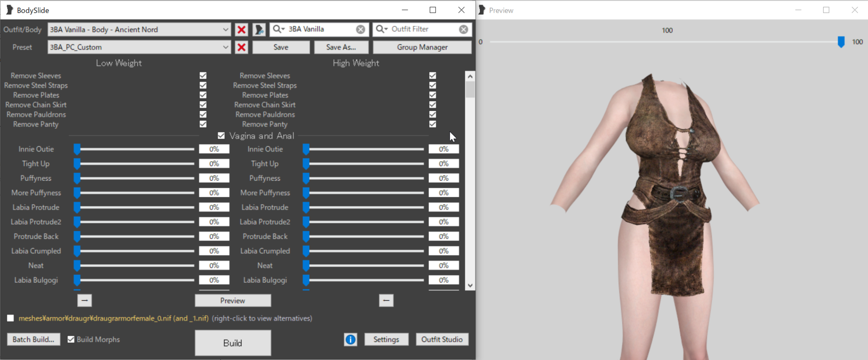Open the Preset dropdown list
Viewport: 868px width, 360px height.
(x=139, y=47)
